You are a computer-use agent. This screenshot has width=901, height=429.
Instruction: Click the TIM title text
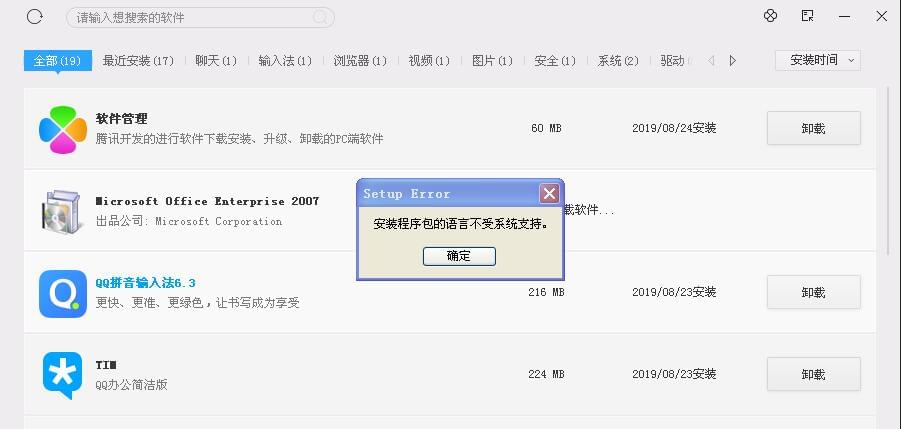click(106, 365)
